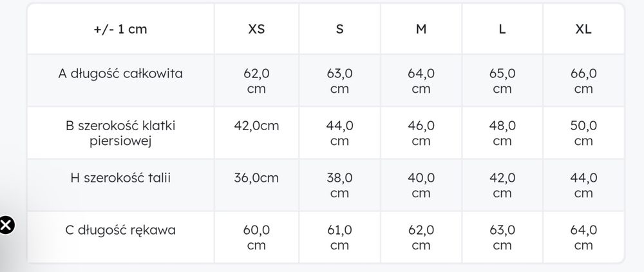
Task: Click the 42,0cm chest width cell
Action: 256,126
